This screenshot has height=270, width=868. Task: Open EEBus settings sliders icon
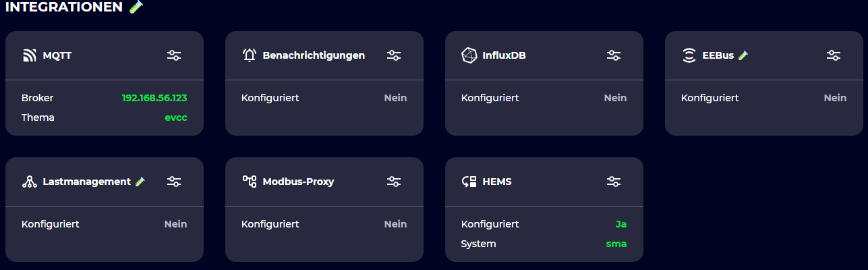pos(834,55)
